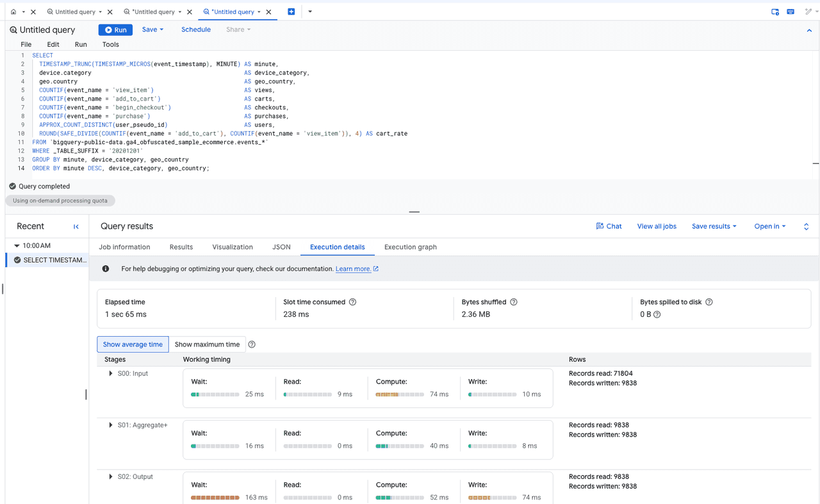The width and height of the screenshot is (820, 504).
Task: Open the home tab dropdown arrow
Action: pos(24,12)
